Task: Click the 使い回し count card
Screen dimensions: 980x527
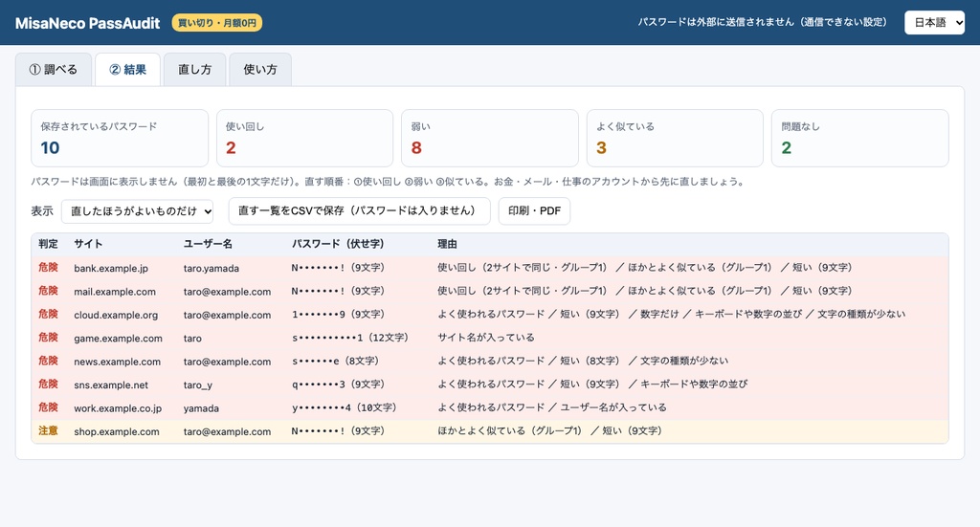Action: [x=304, y=138]
